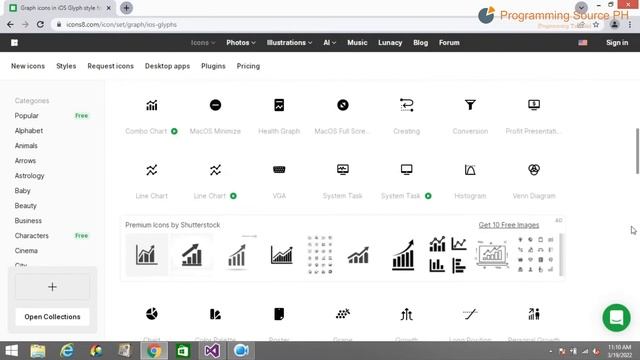Screen dimensions: 640x360
Task: Select the VGA connector icon
Action: (279, 169)
